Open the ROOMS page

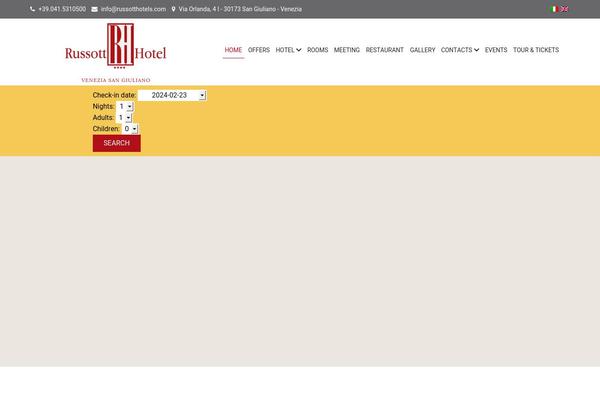(x=318, y=50)
